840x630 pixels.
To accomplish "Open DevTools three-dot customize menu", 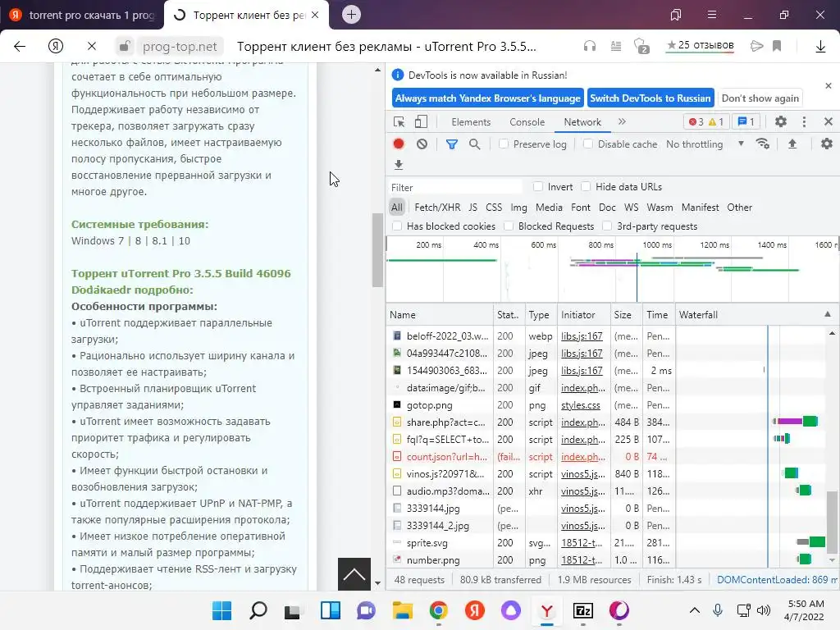I will click(804, 121).
